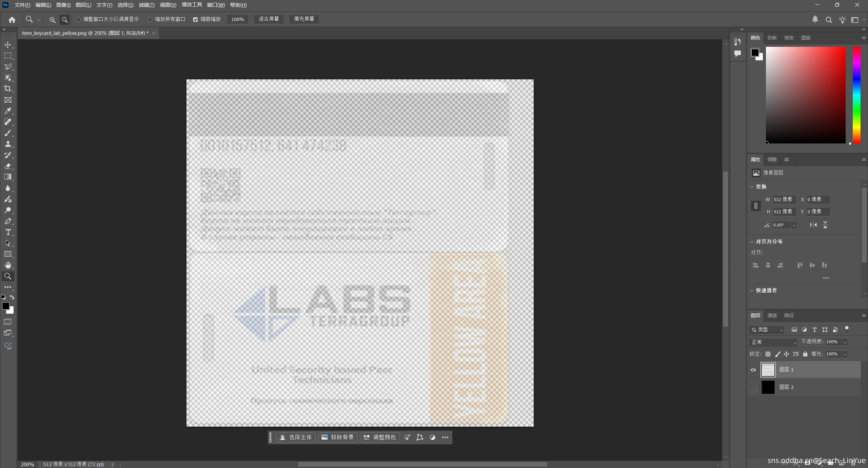868x468 pixels.
Task: Select the Hand tool
Action: pyautogui.click(x=8, y=265)
